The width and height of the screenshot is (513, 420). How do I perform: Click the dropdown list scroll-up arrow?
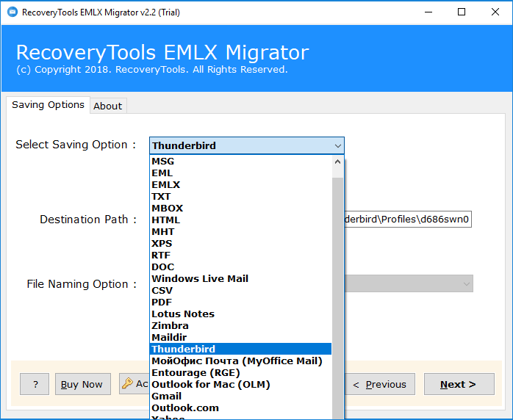coord(337,162)
